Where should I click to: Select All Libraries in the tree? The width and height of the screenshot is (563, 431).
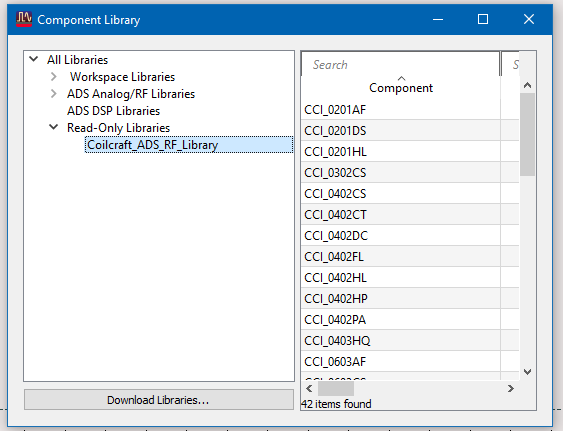[77, 60]
